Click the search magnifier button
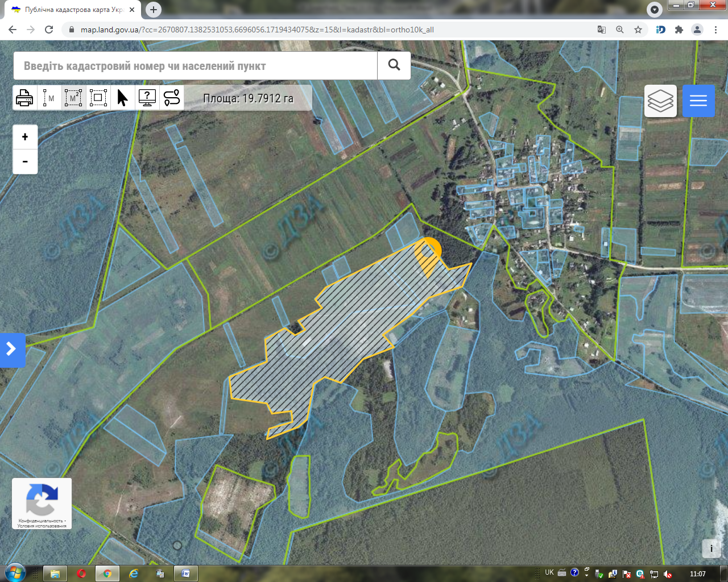Screen dimensions: 728x582 click(394, 65)
